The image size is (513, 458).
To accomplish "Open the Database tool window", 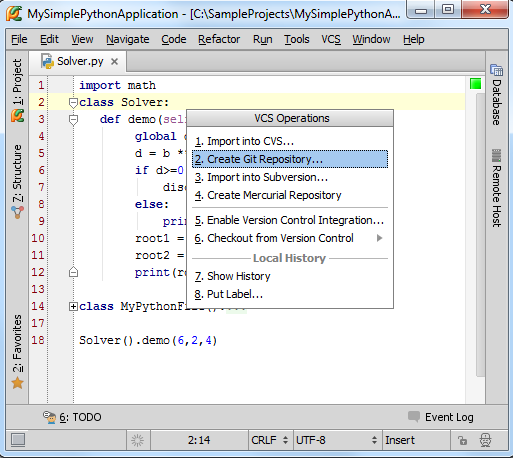I will point(496,95).
